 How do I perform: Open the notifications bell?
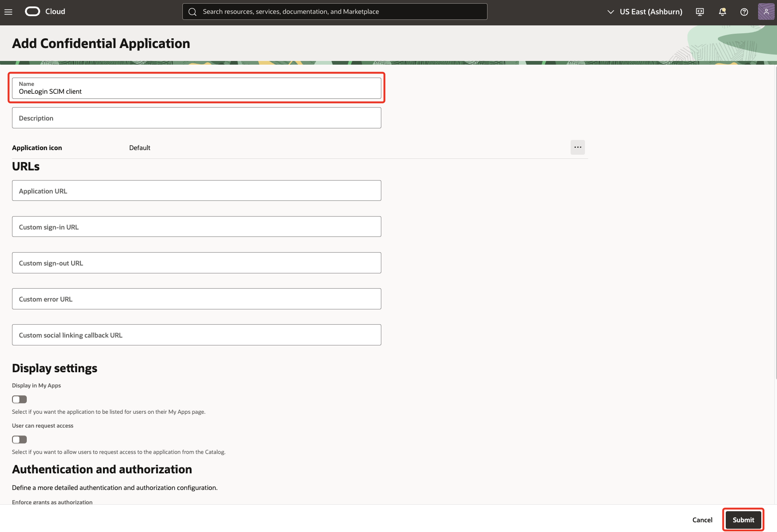click(722, 12)
